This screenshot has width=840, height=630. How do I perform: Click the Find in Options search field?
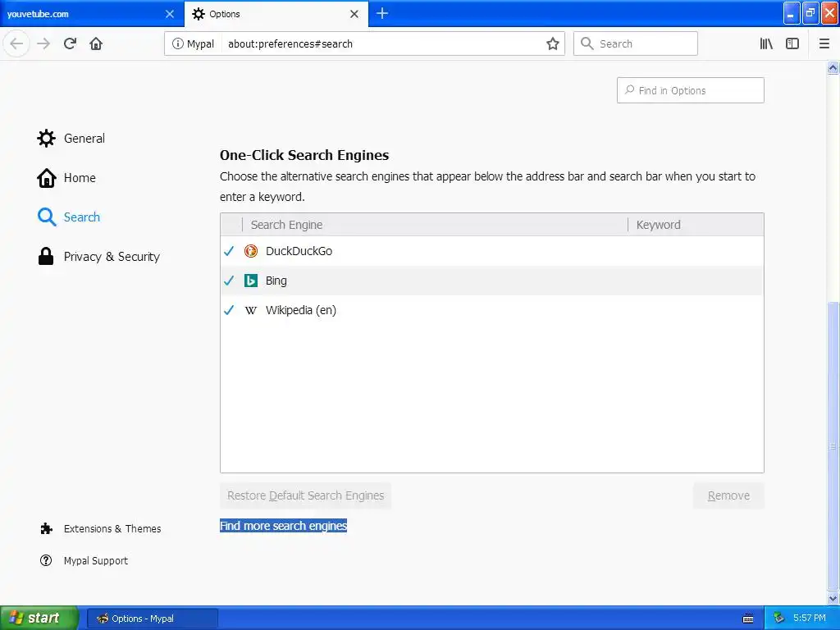[x=690, y=90]
